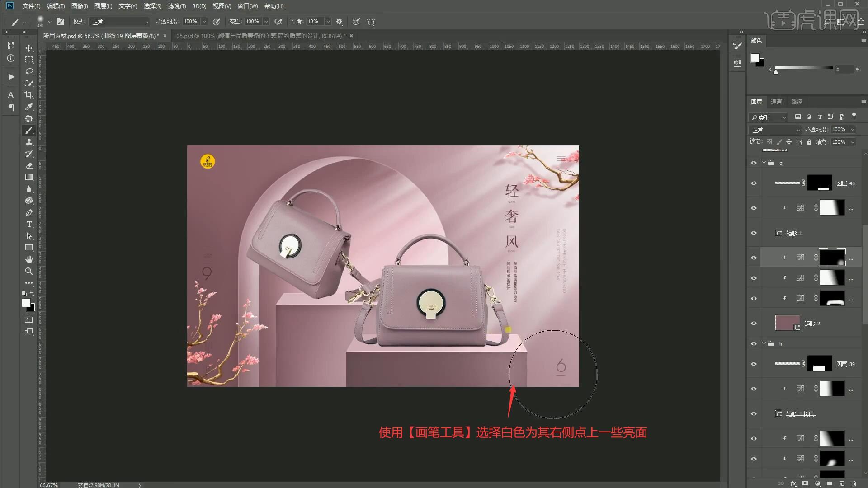
Task: Open the 滤镜(T) menu
Action: pos(176,6)
